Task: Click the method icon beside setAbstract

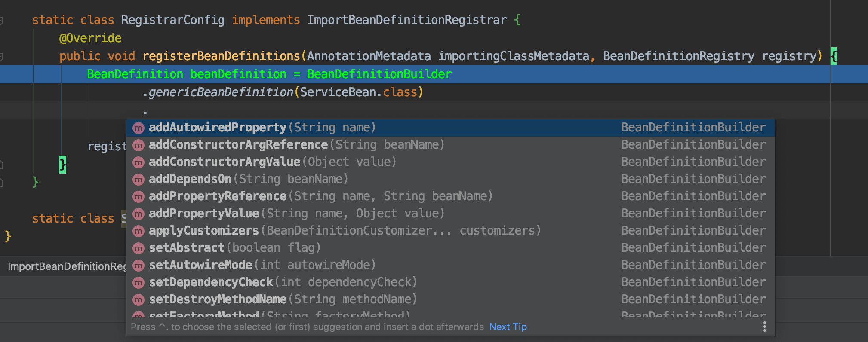Action: pos(138,248)
